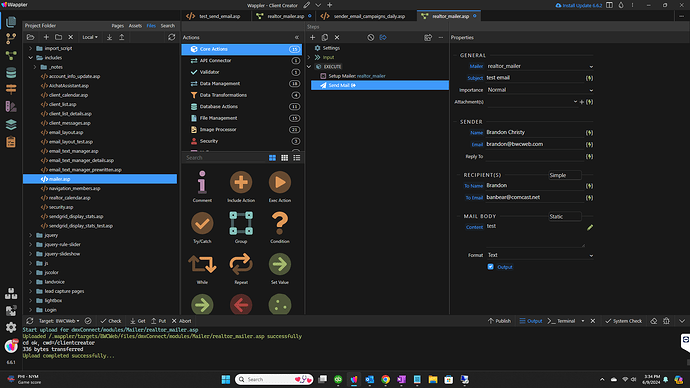Pick the Set Value action icon
The width and height of the screenshot is (690, 388).
(x=279, y=264)
